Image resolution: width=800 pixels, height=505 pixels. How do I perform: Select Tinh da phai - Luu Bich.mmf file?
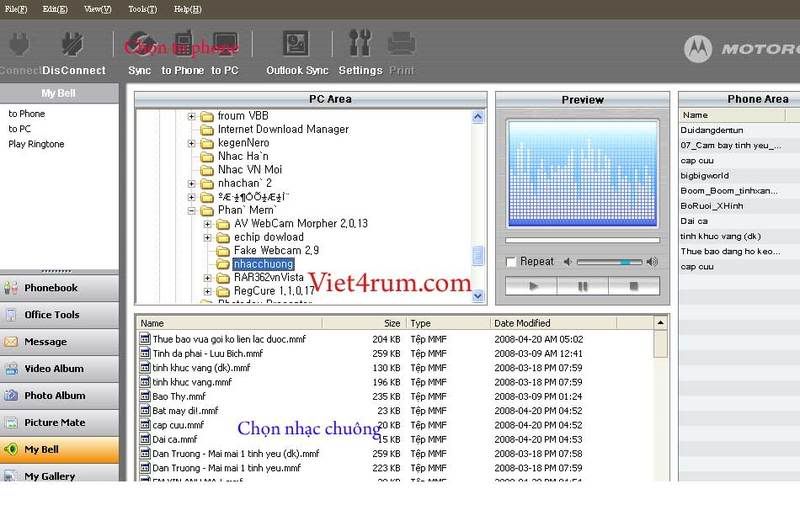tap(208, 353)
